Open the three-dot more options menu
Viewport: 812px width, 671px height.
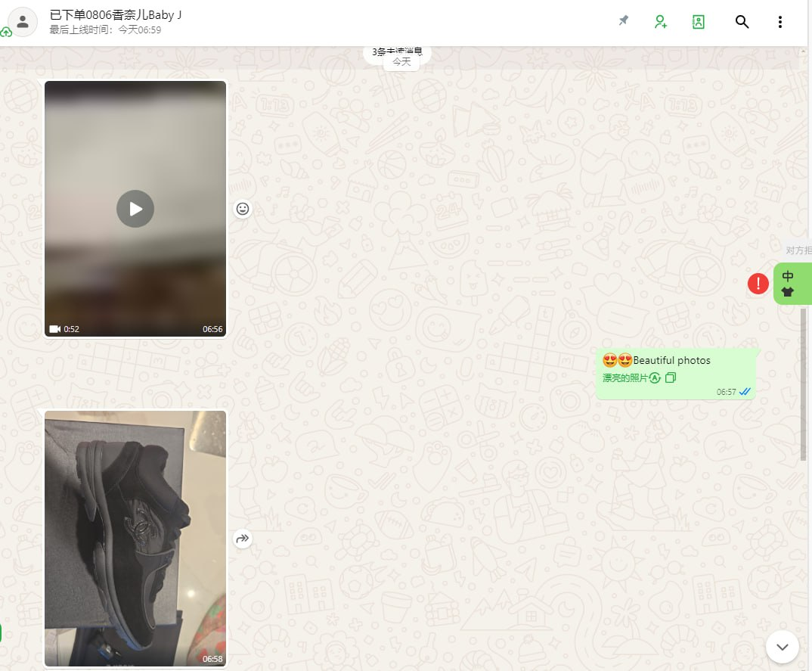point(780,22)
